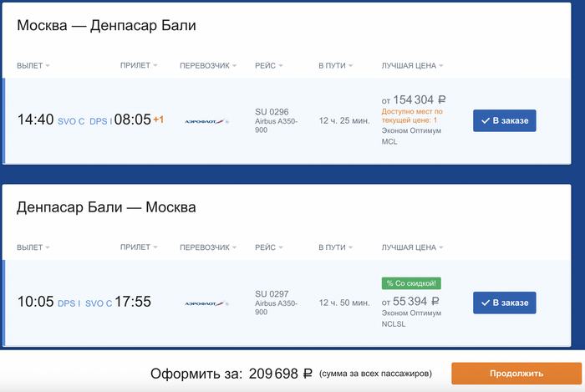Sort return flights by "Вылет" column
This screenshot has height=392, width=585.
click(x=33, y=247)
